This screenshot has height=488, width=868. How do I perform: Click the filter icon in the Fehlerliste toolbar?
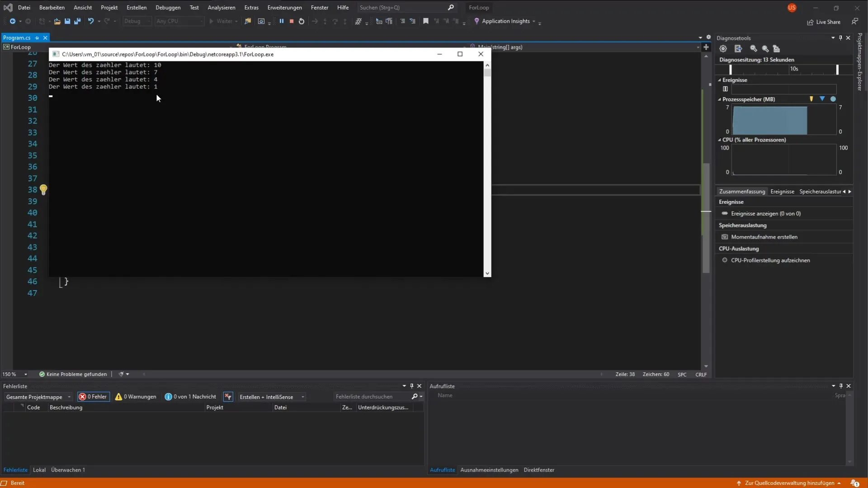coord(228,397)
